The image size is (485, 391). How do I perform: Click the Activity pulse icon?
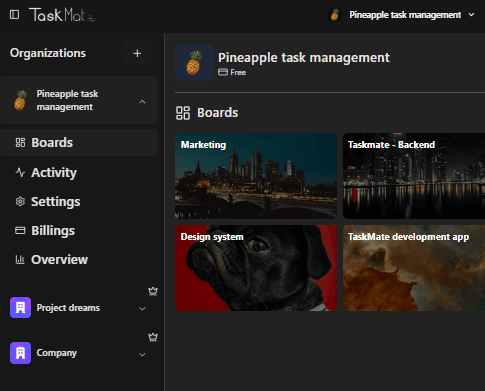click(x=20, y=172)
